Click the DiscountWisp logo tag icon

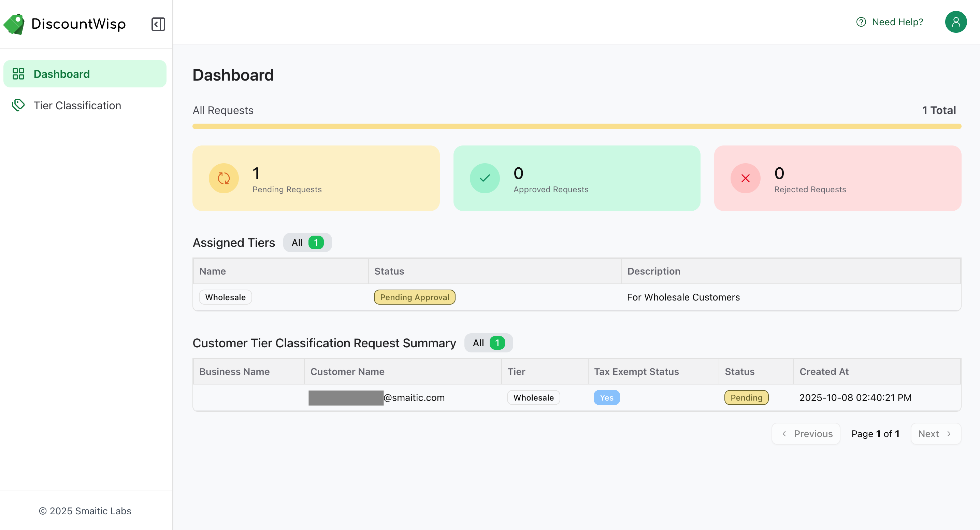point(14,24)
